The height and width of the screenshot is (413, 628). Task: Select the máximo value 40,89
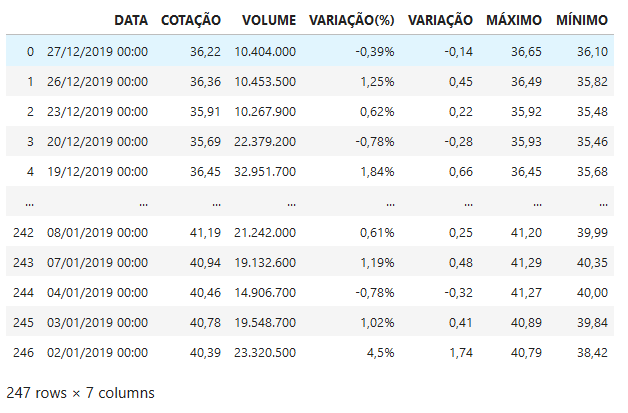tap(524, 322)
